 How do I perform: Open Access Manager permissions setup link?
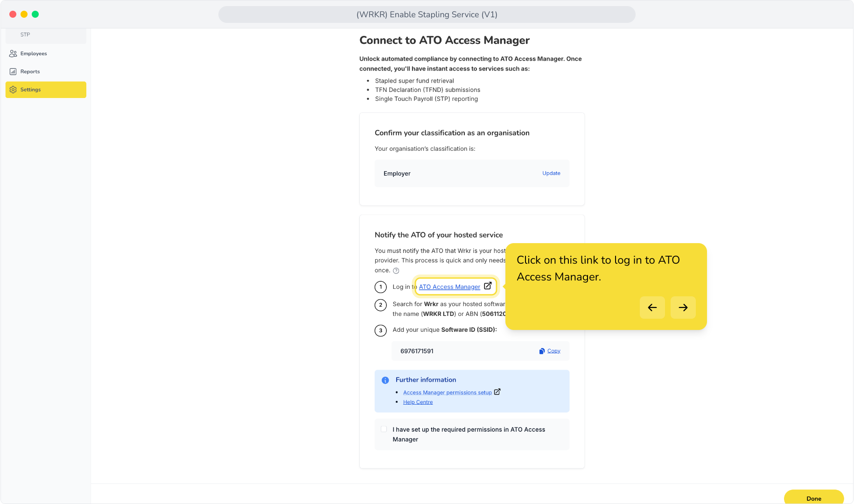click(x=448, y=392)
